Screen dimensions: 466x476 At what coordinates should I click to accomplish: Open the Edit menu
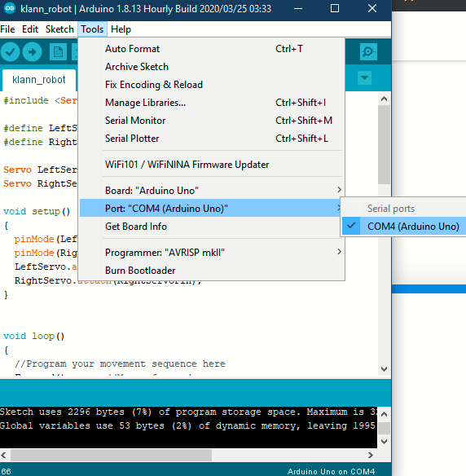(30, 29)
